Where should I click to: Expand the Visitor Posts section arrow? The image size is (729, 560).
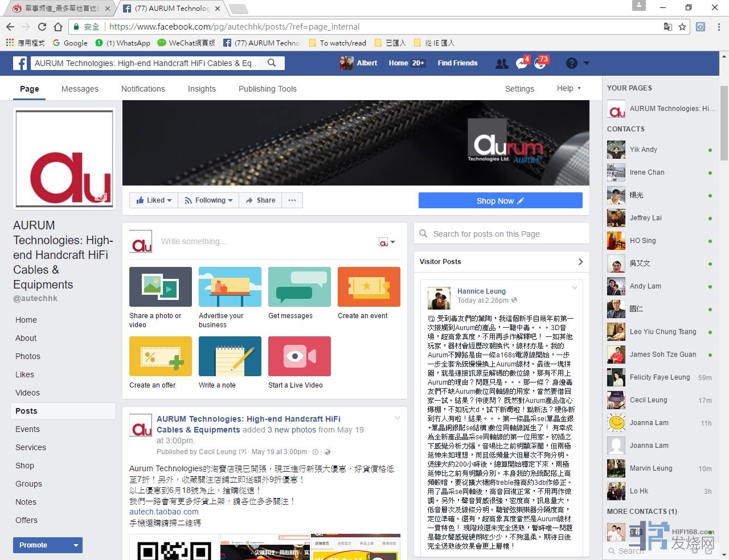click(580, 262)
